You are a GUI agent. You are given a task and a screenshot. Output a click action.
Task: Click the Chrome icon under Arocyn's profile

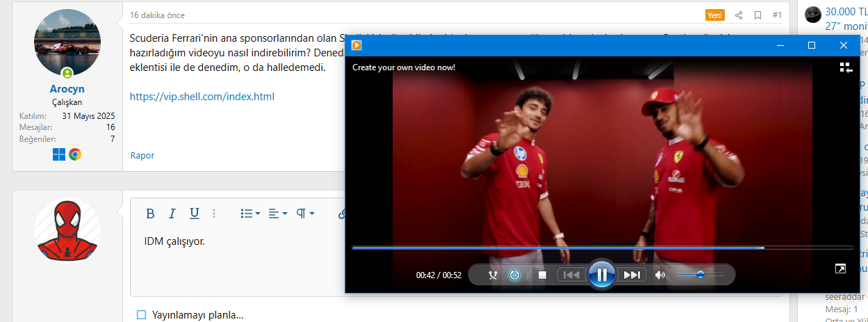click(x=75, y=154)
